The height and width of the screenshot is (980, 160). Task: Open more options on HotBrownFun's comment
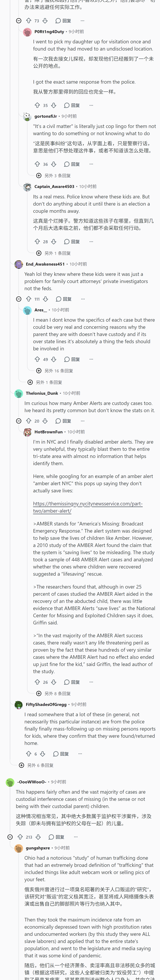pyautogui.click(x=91, y=682)
